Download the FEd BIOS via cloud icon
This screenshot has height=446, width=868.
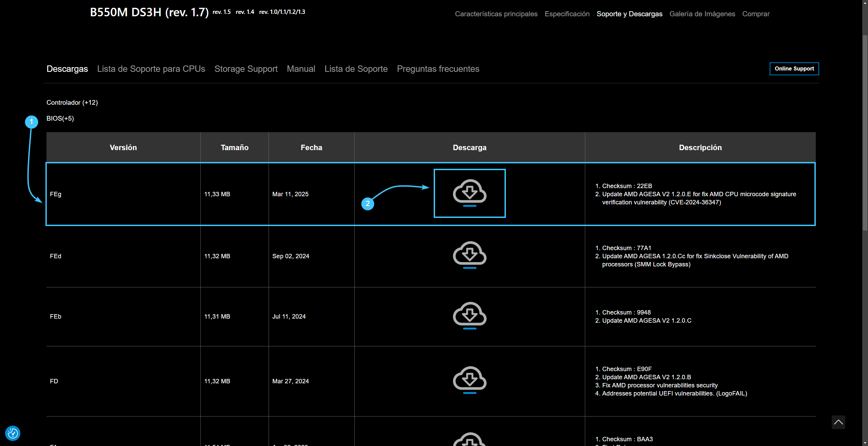[x=470, y=255]
